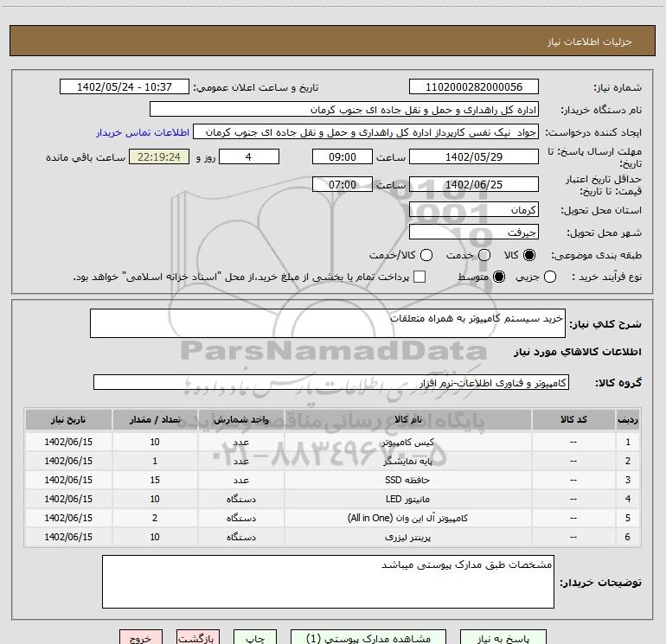
Task: Click the buyer notes text area
Action: coord(328,582)
